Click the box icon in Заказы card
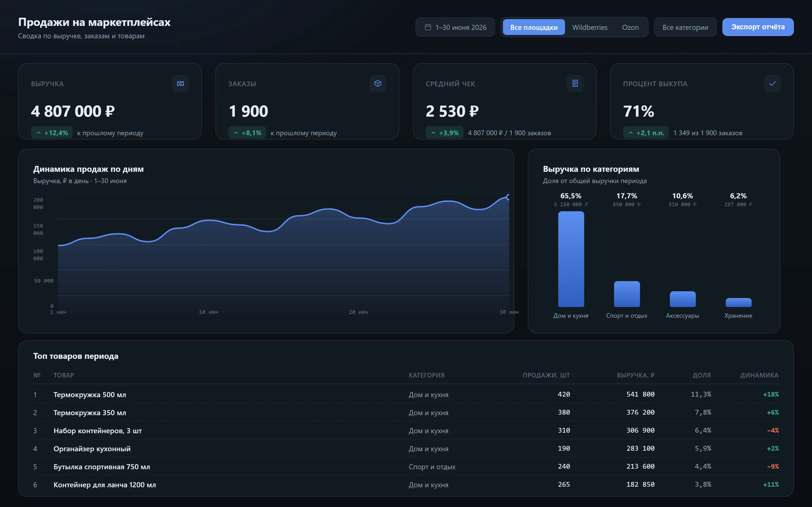This screenshot has width=812, height=507. coord(378,83)
